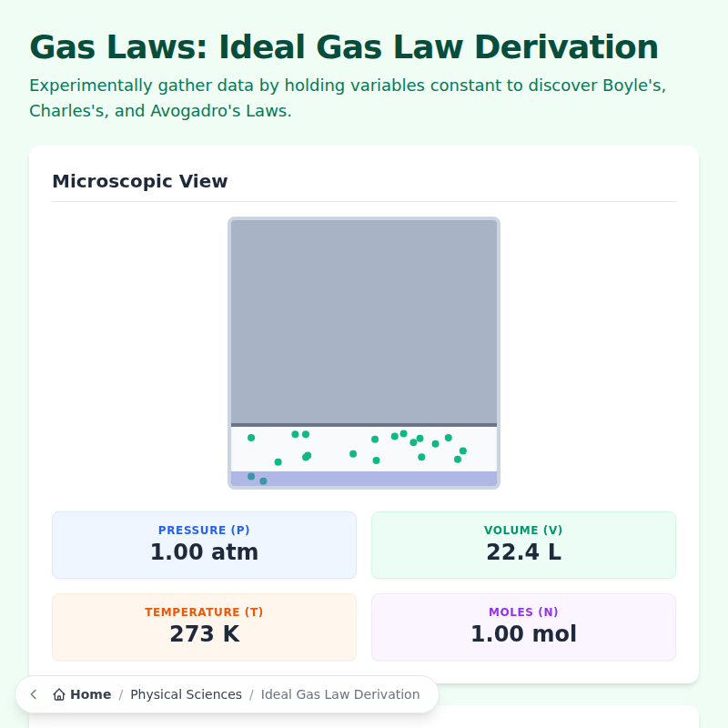This screenshot has height=728, width=728.
Task: Select the Moles (N) card showing 1.00 mol
Action: (x=523, y=626)
